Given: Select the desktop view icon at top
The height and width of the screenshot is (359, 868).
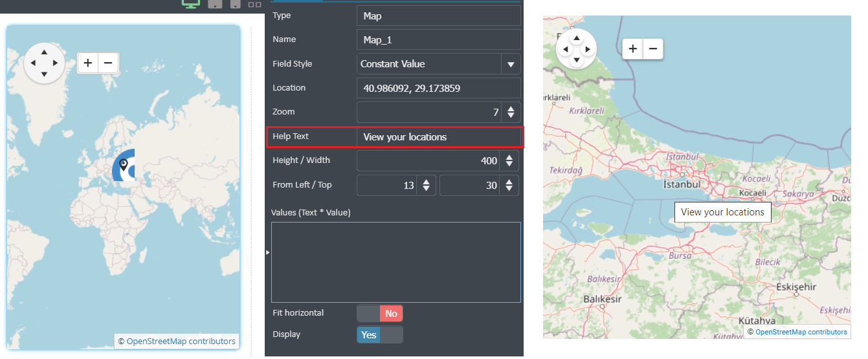Looking at the screenshot, I should pyautogui.click(x=191, y=4).
